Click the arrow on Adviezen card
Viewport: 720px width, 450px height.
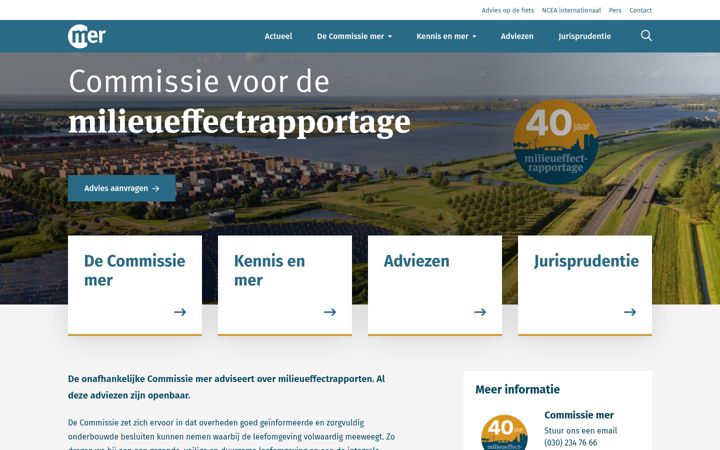pyautogui.click(x=480, y=312)
